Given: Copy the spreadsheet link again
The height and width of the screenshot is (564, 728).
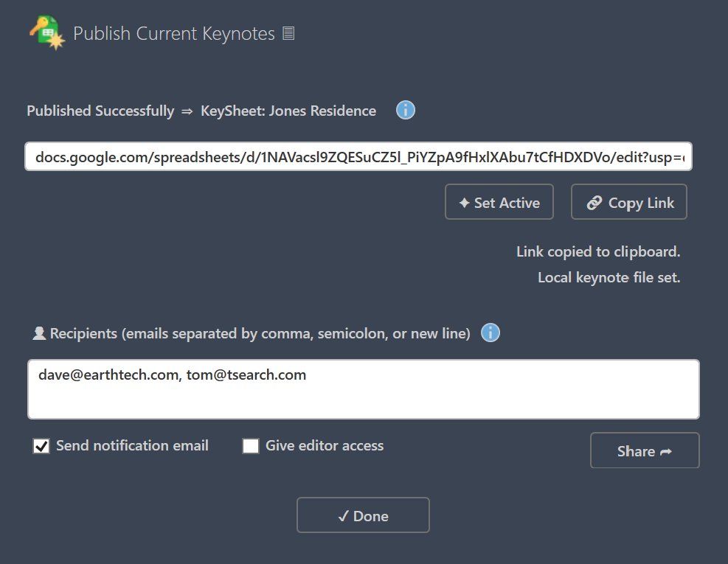Looking at the screenshot, I should [x=628, y=201].
